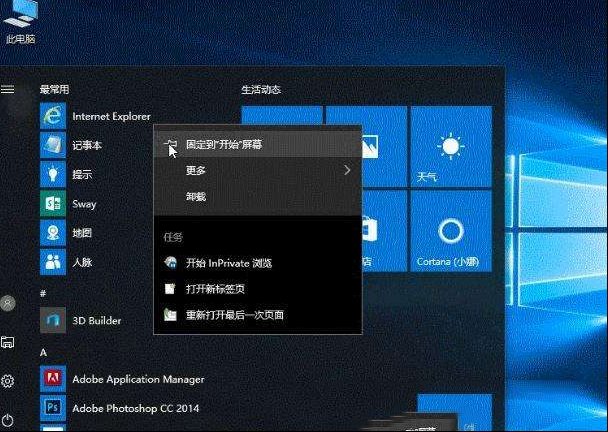The height and width of the screenshot is (432, 608).
Task: Click the Power button in Start sidebar
Action: coord(7,420)
